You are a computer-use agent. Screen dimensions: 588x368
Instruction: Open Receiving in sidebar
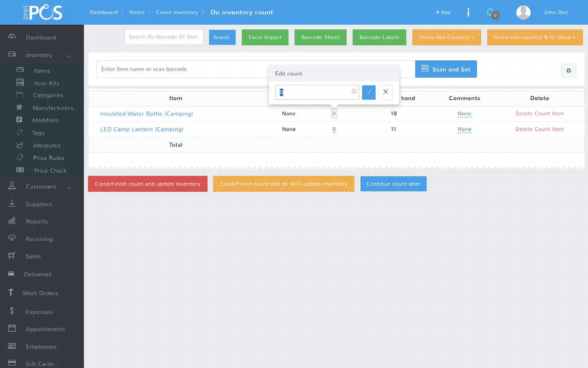coord(39,239)
